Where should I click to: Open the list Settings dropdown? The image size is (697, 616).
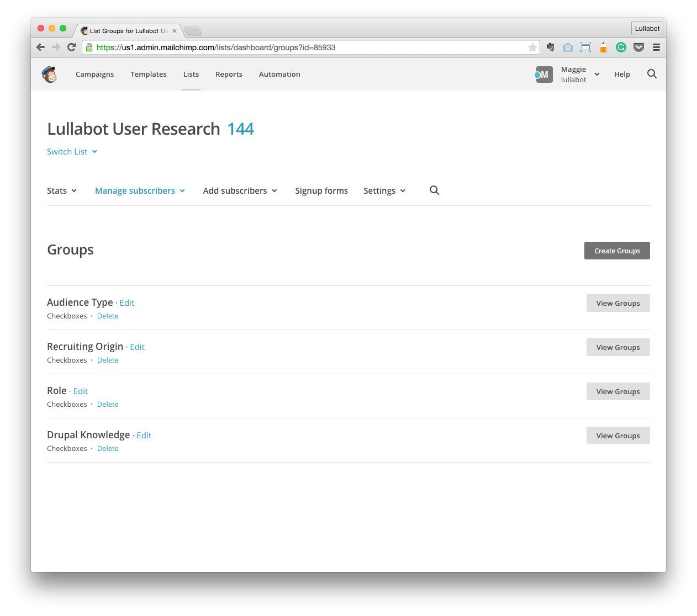pyautogui.click(x=384, y=191)
